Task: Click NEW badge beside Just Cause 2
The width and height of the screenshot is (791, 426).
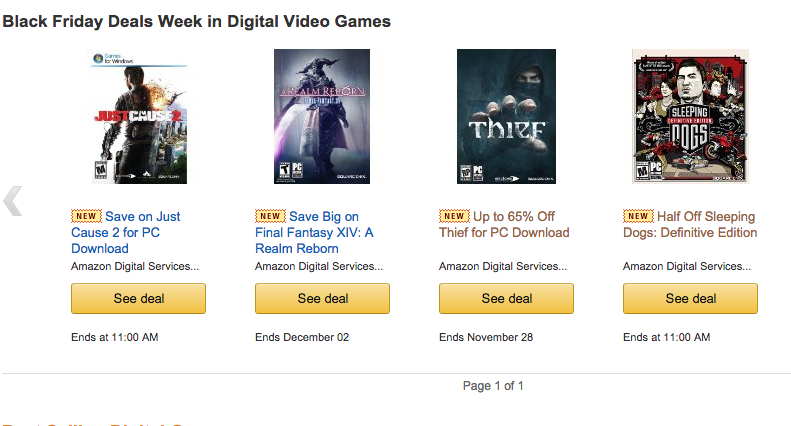Action: (x=86, y=216)
